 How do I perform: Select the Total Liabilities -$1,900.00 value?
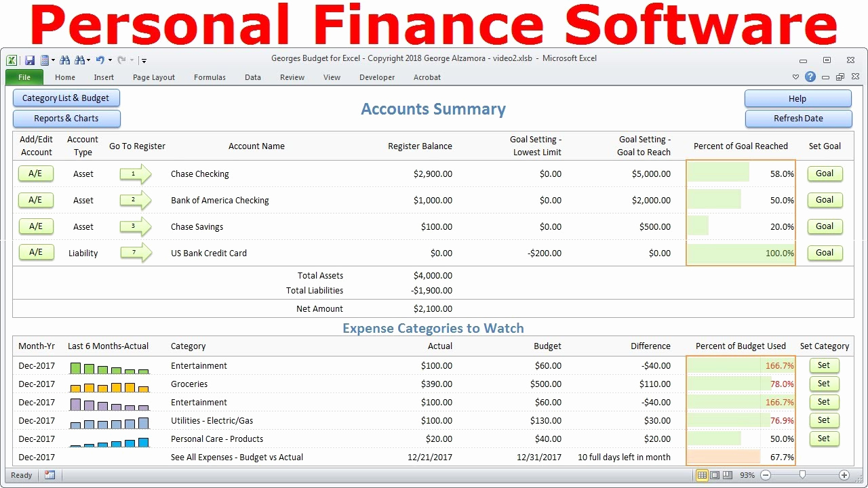(x=431, y=291)
